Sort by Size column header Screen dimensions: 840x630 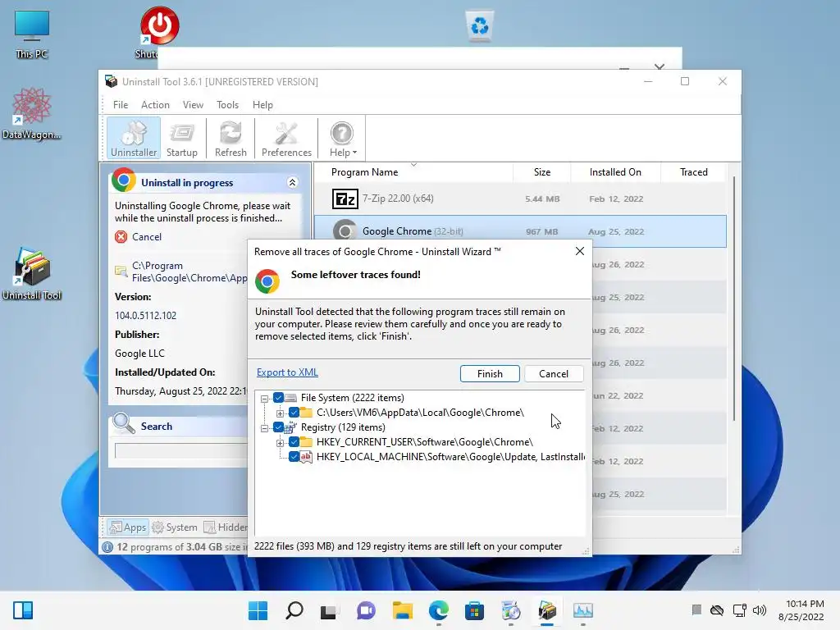[542, 172]
